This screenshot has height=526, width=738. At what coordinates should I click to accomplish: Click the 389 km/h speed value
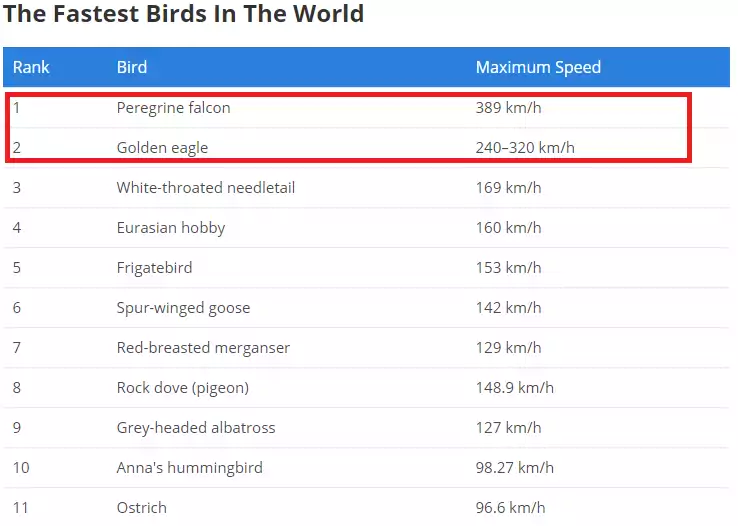(508, 108)
